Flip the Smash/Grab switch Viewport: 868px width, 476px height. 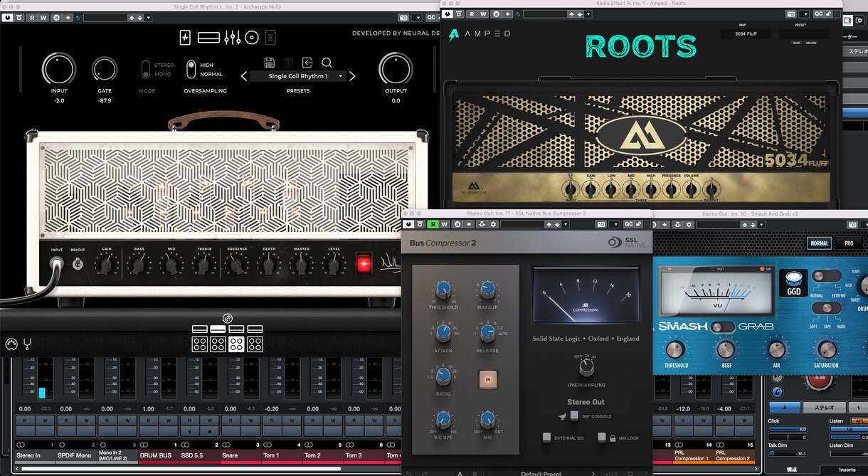pyautogui.click(x=723, y=327)
